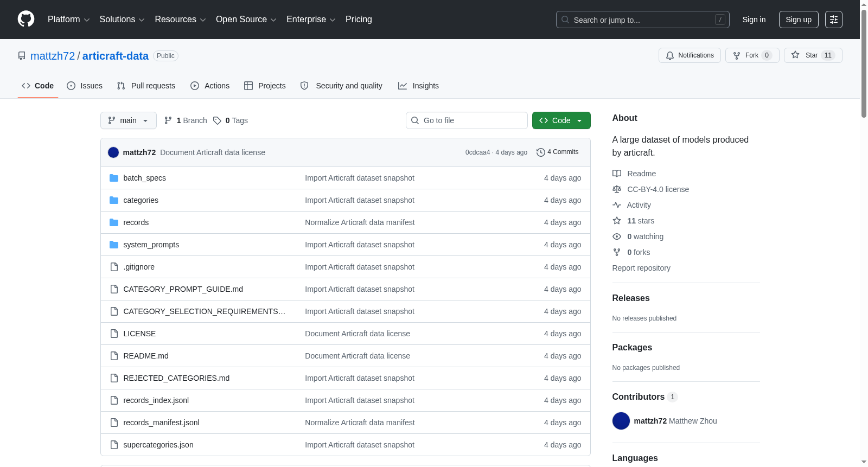
Task: Click the Activity pulse icon
Action: point(617,205)
